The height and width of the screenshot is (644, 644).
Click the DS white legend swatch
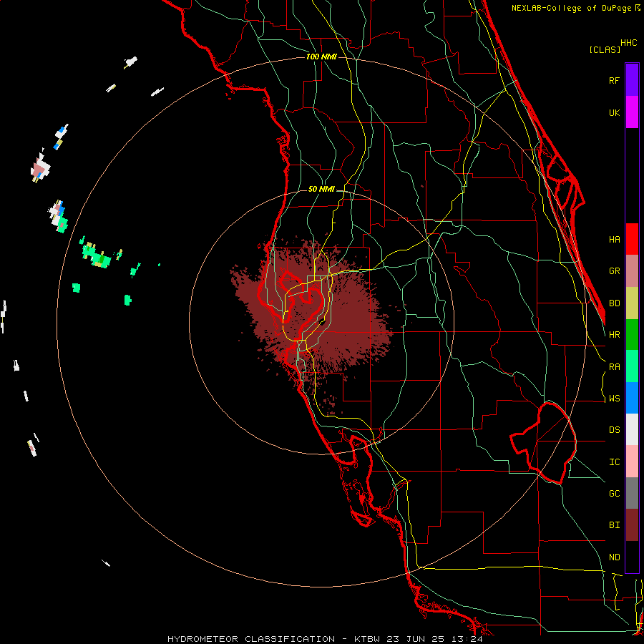click(x=632, y=429)
